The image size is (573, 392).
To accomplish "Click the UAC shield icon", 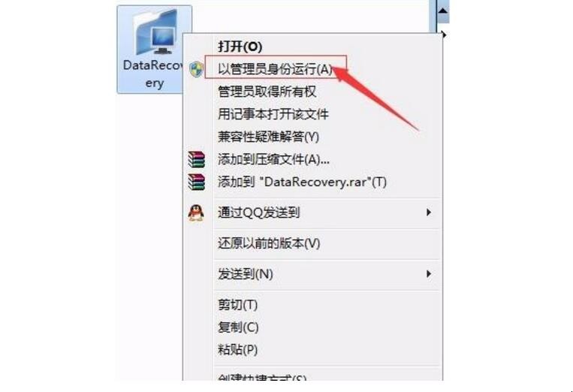I will tap(196, 69).
